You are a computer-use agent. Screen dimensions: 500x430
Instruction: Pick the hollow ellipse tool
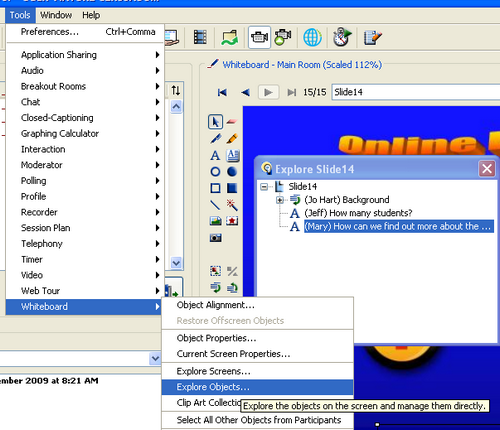pos(215,172)
